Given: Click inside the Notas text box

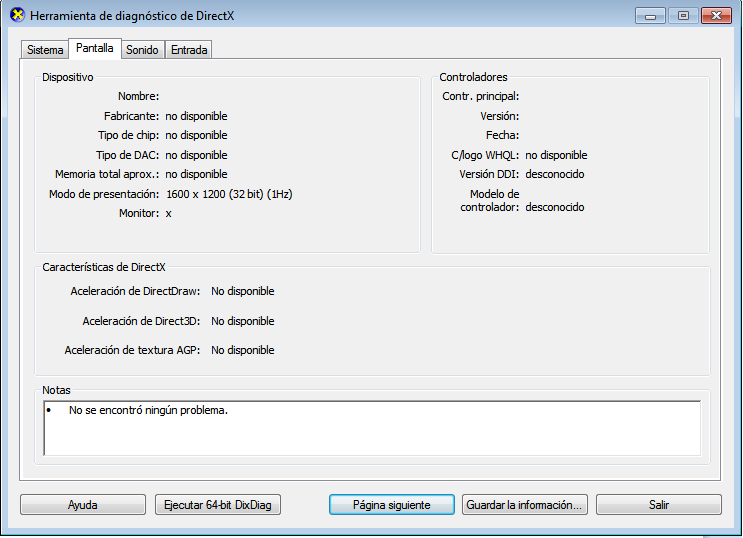Looking at the screenshot, I should tap(372, 429).
